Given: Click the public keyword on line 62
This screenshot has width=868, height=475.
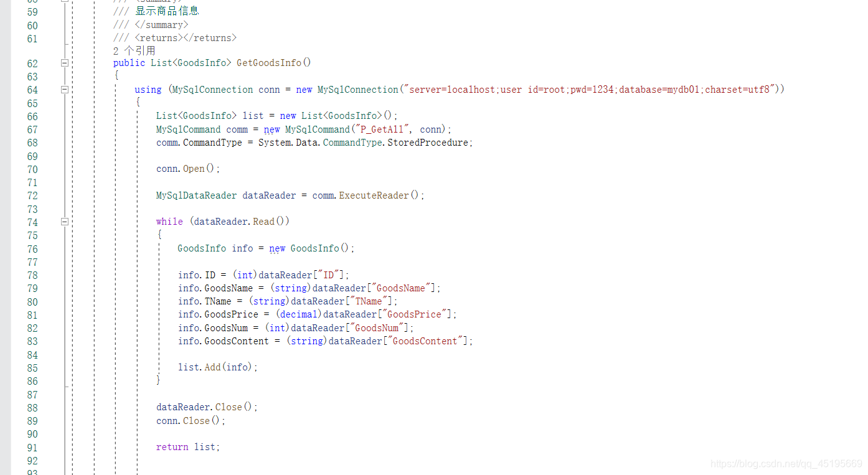Looking at the screenshot, I should click(129, 63).
